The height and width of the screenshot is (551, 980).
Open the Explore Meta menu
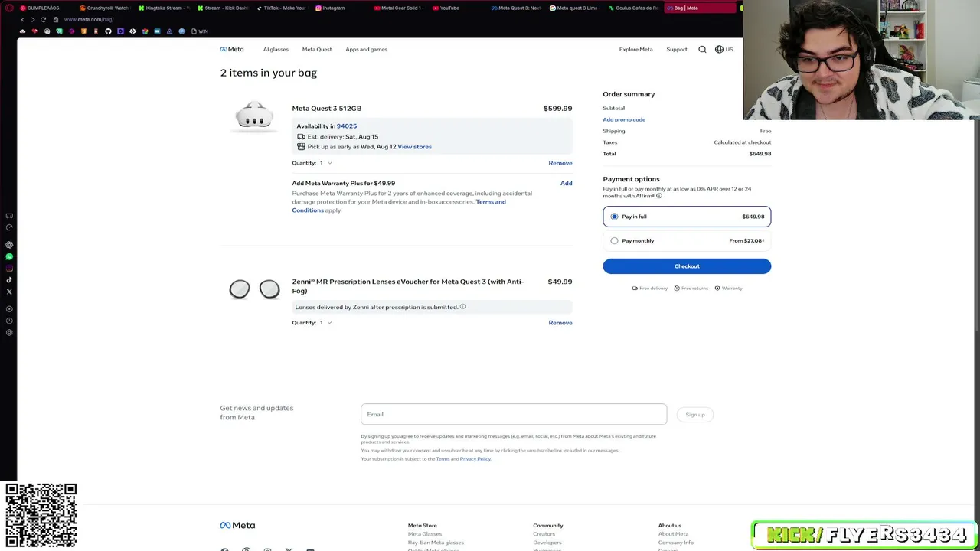click(x=636, y=49)
